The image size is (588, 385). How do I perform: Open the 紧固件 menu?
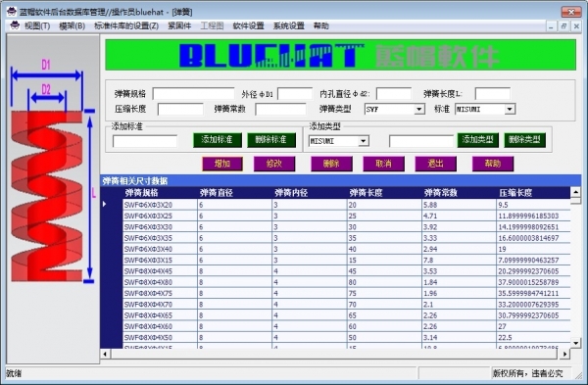click(x=179, y=25)
